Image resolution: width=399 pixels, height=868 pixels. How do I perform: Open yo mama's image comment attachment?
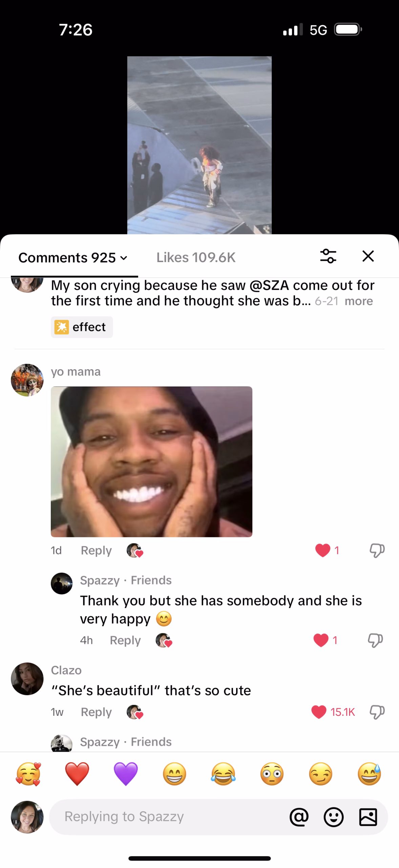(x=151, y=462)
